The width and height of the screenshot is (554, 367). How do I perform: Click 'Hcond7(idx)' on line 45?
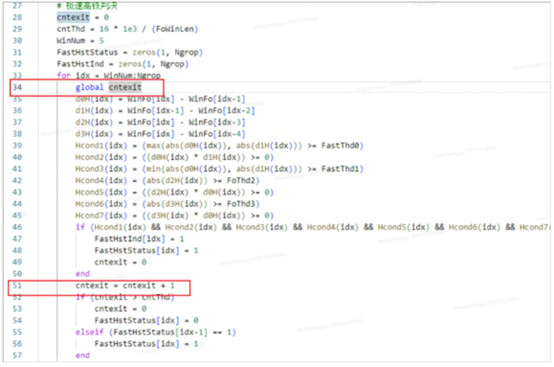click(101, 215)
